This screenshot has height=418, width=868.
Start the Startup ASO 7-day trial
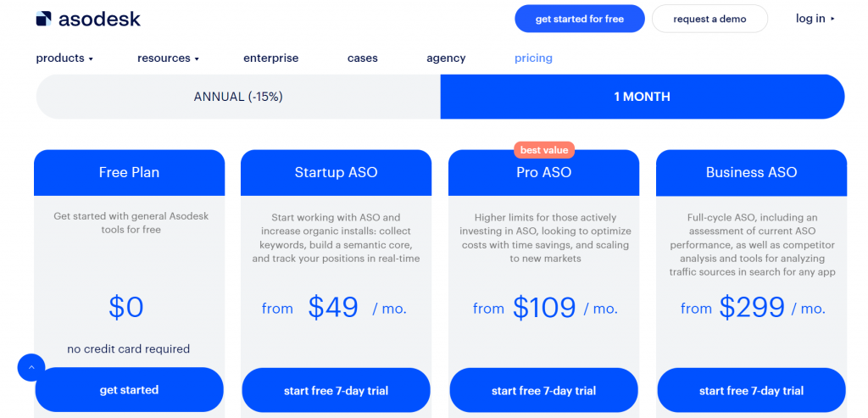point(336,391)
